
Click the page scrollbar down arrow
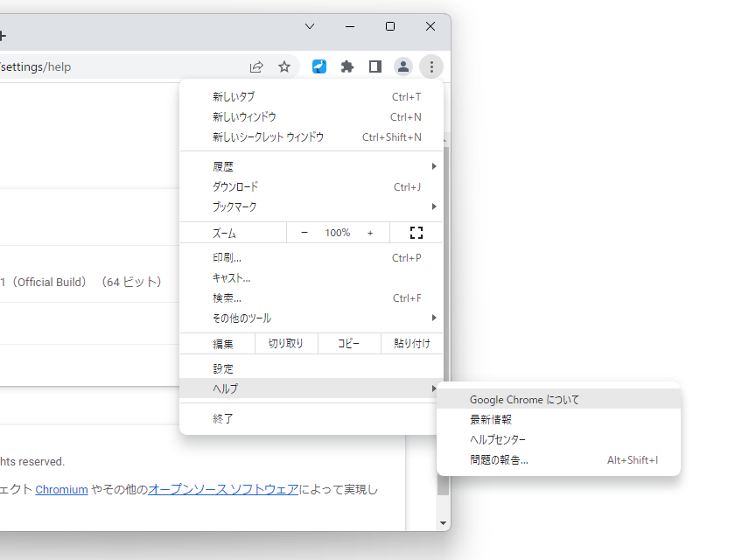pyautogui.click(x=444, y=522)
